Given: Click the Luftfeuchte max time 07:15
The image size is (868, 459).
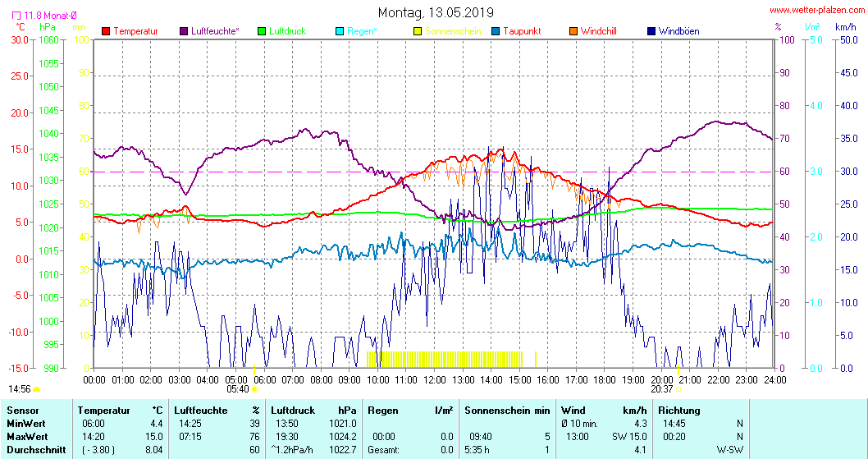Looking at the screenshot, I should click(190, 437).
